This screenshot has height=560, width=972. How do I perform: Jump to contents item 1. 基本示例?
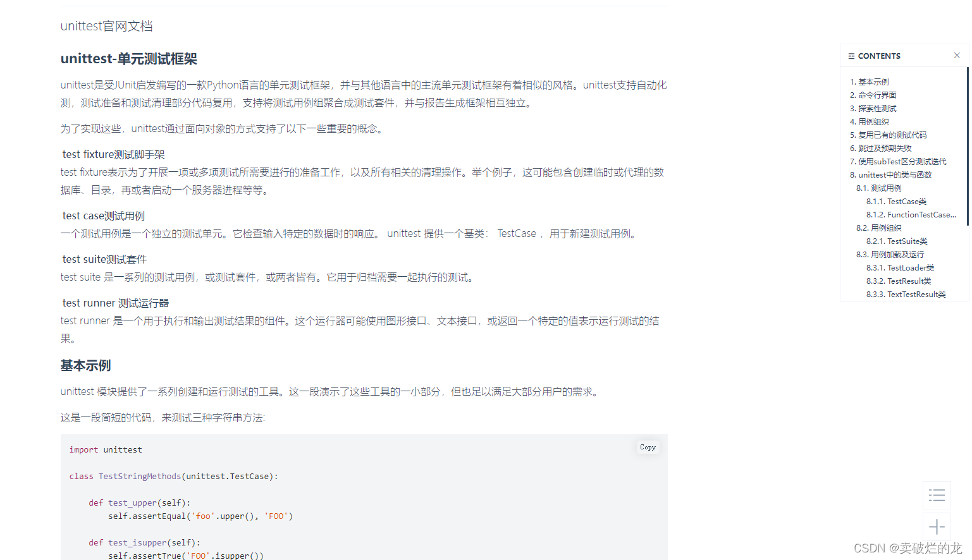point(869,82)
